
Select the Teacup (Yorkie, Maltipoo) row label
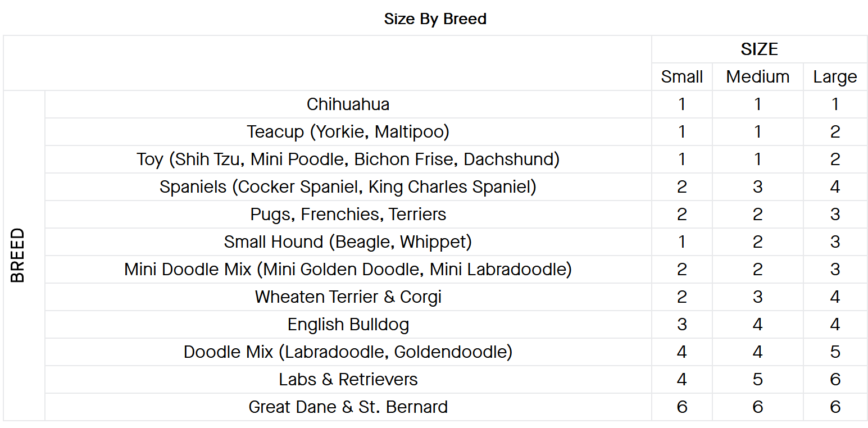click(x=348, y=132)
